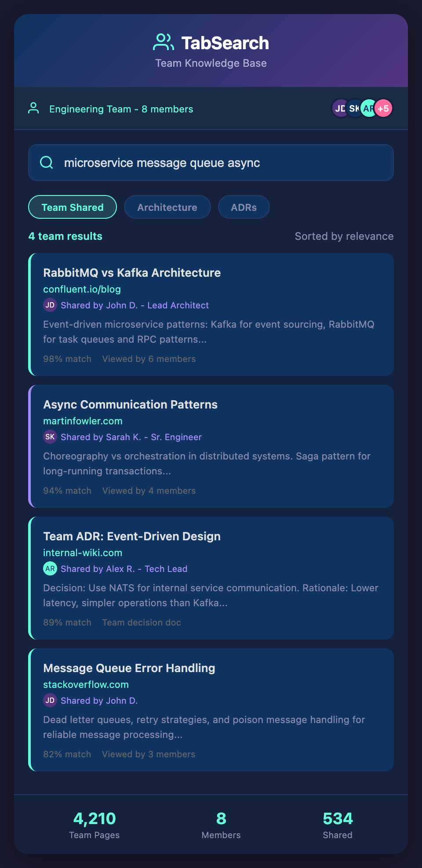422x868 pixels.
Task: Click the Engineering Team person icon
Action: point(33,108)
